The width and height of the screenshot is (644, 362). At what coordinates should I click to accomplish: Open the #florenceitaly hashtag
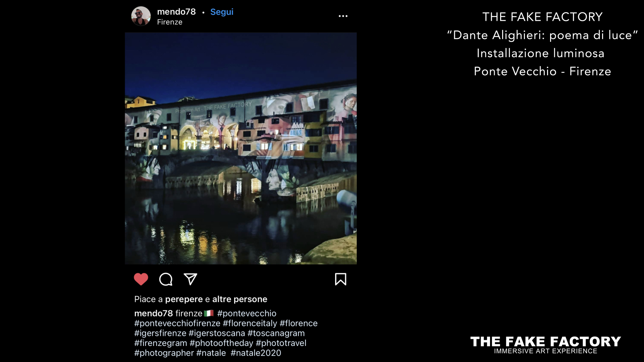[250, 323]
